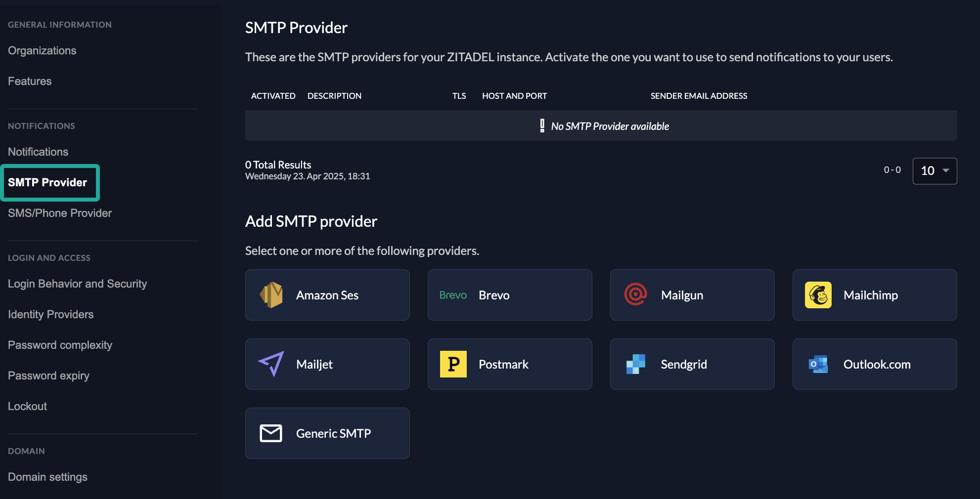
Task: Click the DESCRIPTION column header
Action: pos(334,96)
